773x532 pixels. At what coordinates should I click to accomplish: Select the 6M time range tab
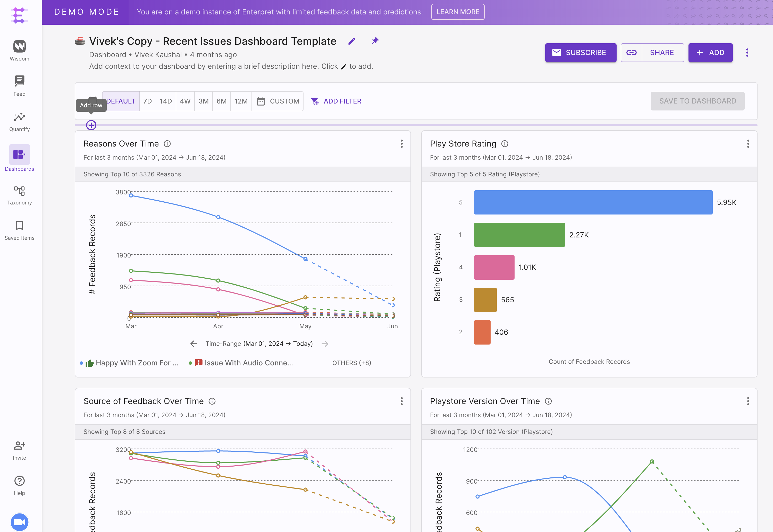click(221, 101)
